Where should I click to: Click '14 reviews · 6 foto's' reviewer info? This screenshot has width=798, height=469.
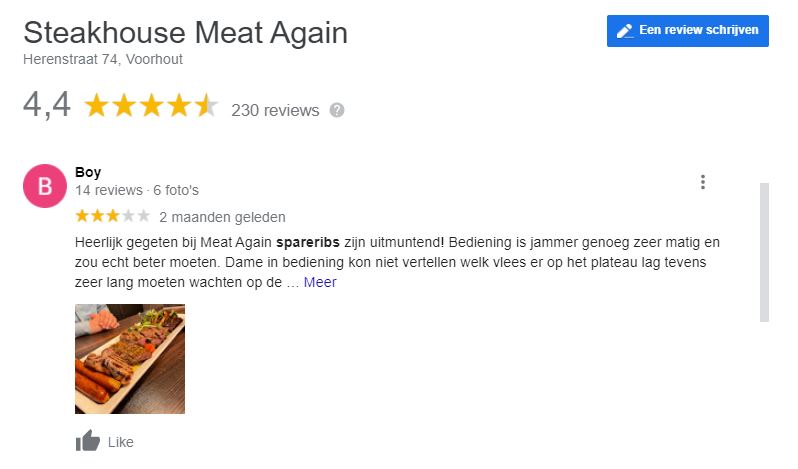137,190
